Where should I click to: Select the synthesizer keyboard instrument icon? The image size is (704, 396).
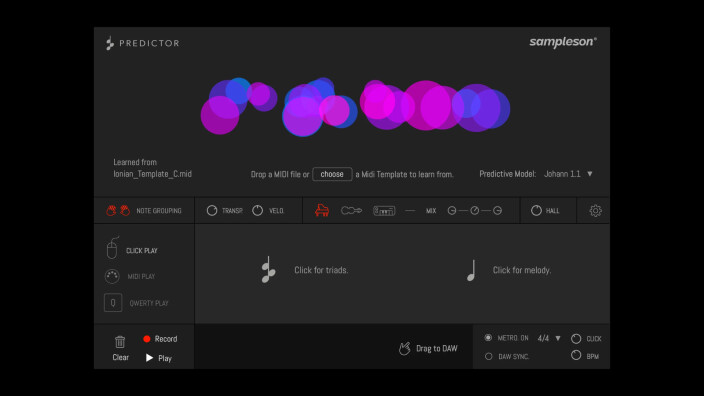coord(384,210)
